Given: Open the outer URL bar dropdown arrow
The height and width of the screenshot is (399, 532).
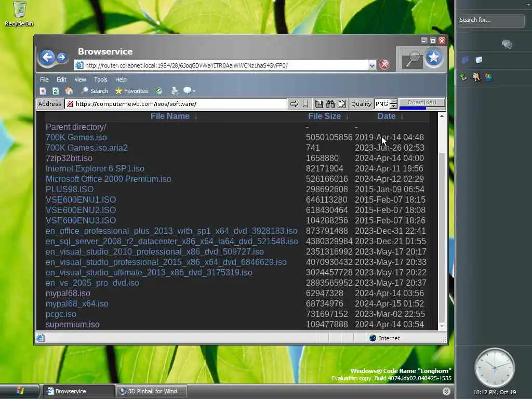Looking at the screenshot, I should pos(372,65).
